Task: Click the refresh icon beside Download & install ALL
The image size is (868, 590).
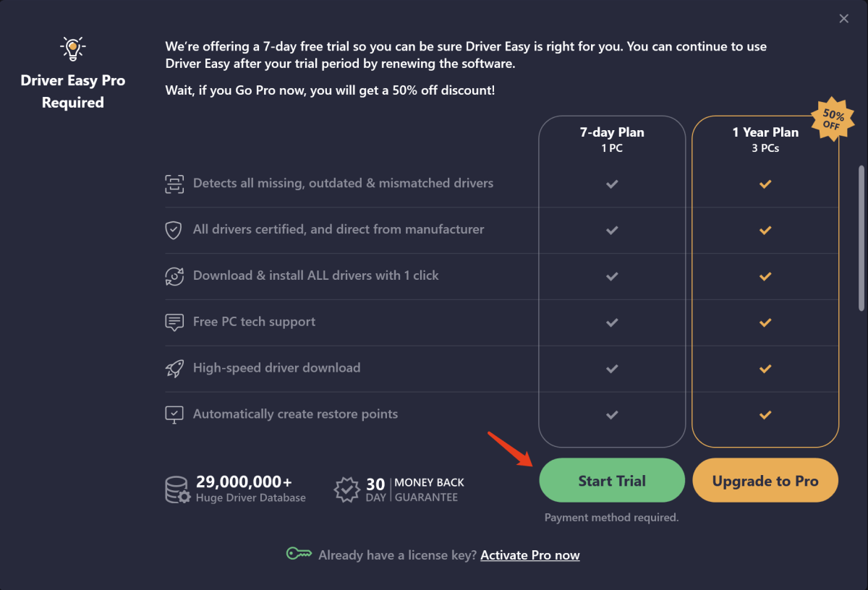Action: tap(174, 276)
